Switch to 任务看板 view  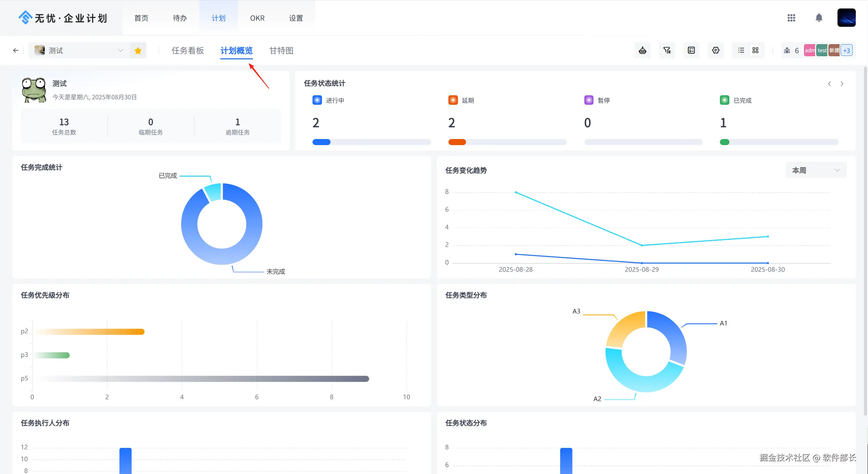pos(187,51)
